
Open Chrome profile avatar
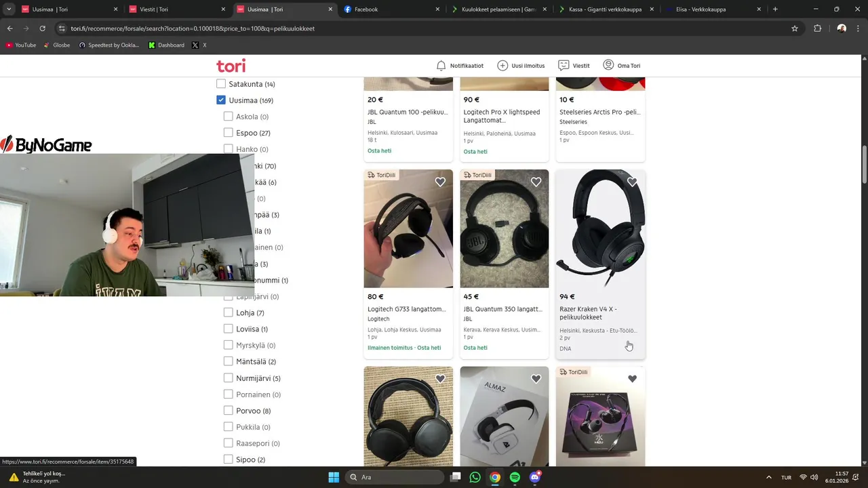(842, 28)
